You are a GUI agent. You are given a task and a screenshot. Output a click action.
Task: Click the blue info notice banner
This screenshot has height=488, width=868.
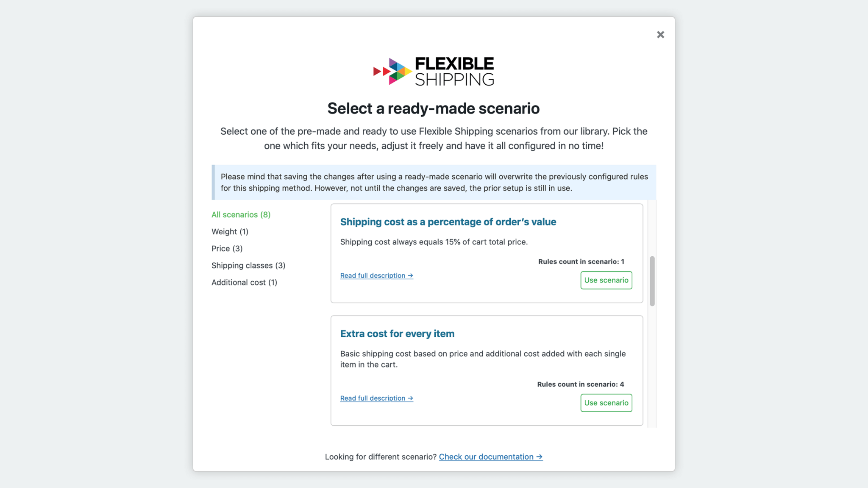click(434, 182)
